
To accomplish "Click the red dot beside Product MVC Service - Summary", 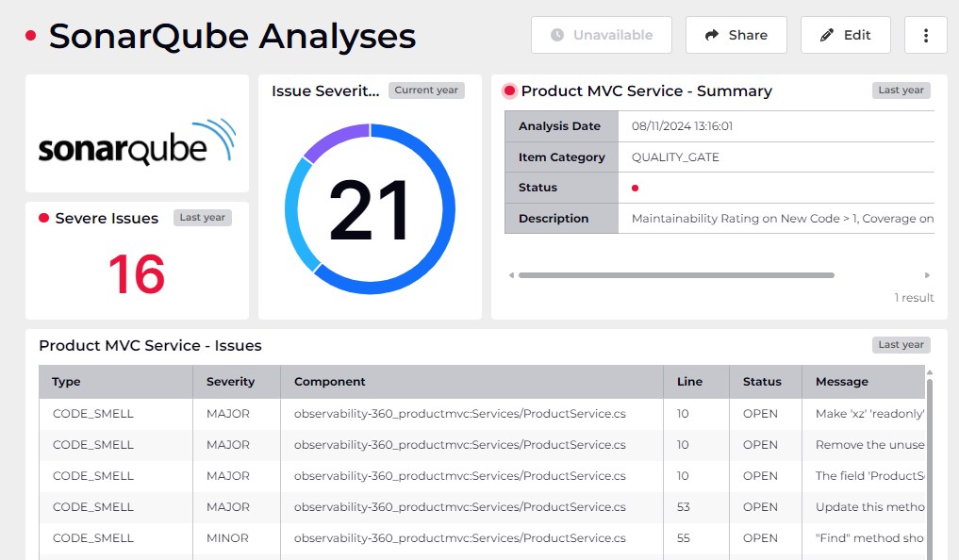I will pos(508,91).
